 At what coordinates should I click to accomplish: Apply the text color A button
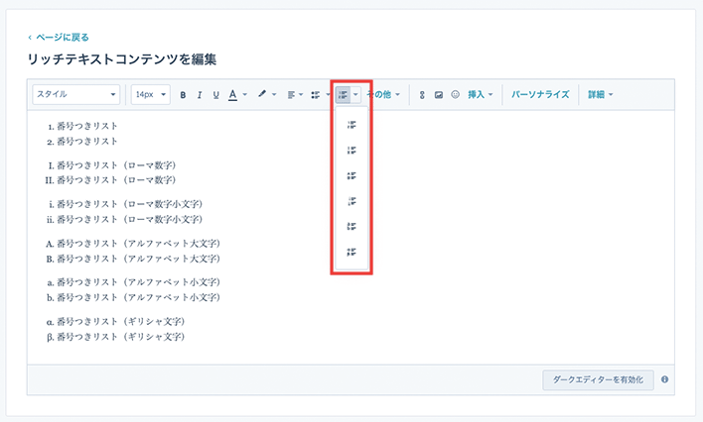pyautogui.click(x=232, y=95)
